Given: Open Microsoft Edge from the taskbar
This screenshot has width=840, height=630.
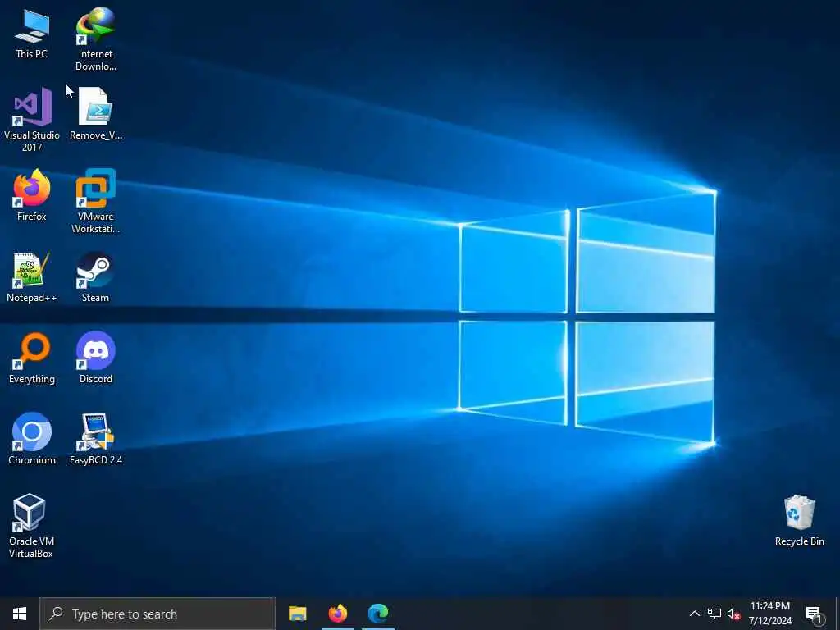Looking at the screenshot, I should pyautogui.click(x=378, y=614).
